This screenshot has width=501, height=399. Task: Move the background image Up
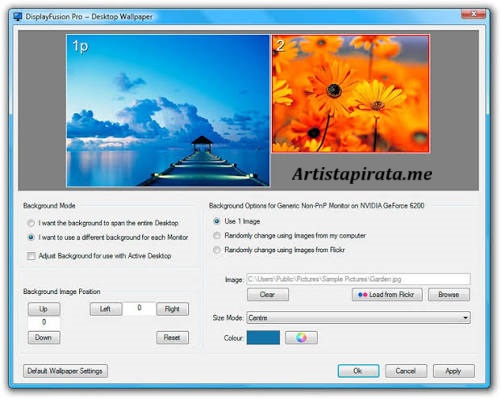click(x=44, y=309)
